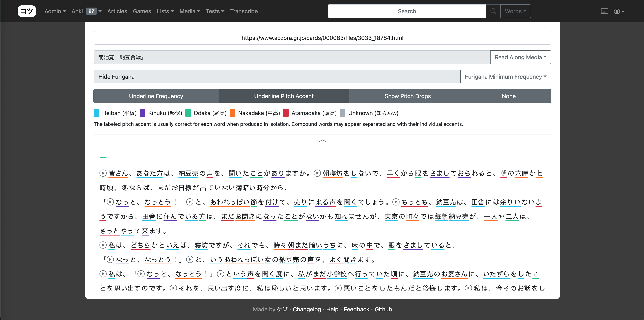Play audio for sentence starting どちらかといえば

pyautogui.click(x=103, y=245)
